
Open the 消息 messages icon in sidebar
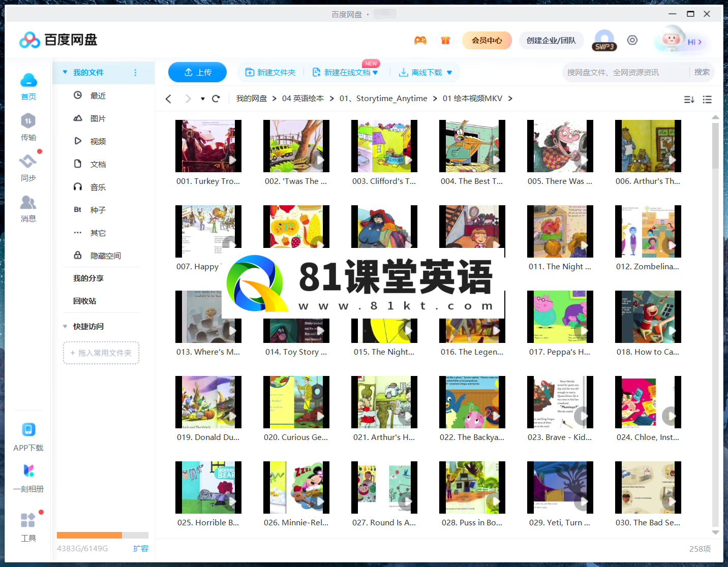pos(28,203)
